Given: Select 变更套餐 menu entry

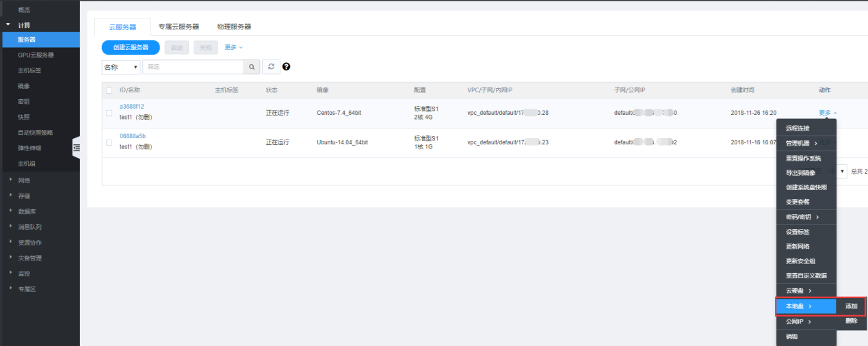Looking at the screenshot, I should point(806,202).
